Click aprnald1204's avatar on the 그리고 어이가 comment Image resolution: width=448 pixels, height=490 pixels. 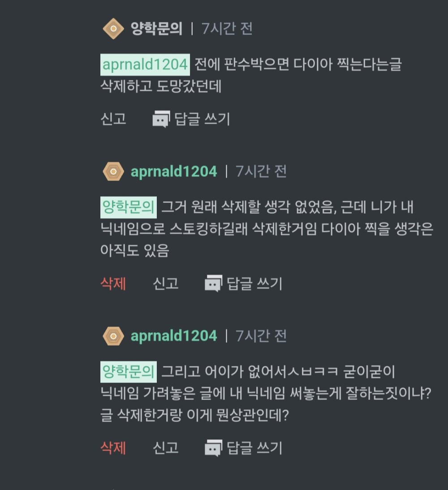(x=113, y=336)
